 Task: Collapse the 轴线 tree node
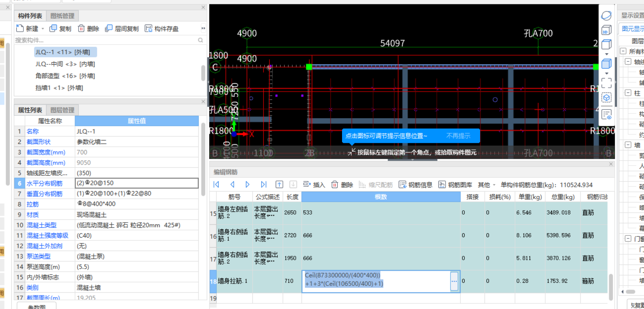click(x=628, y=61)
